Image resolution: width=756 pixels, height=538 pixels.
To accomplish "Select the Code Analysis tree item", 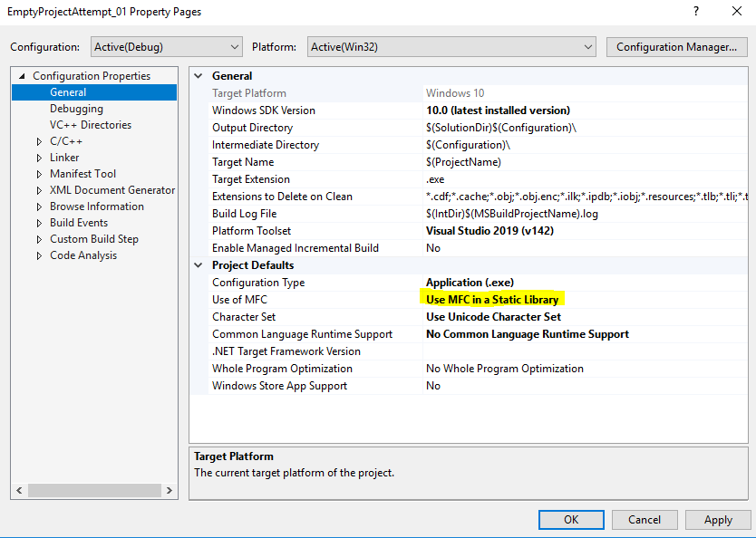I will click(83, 255).
